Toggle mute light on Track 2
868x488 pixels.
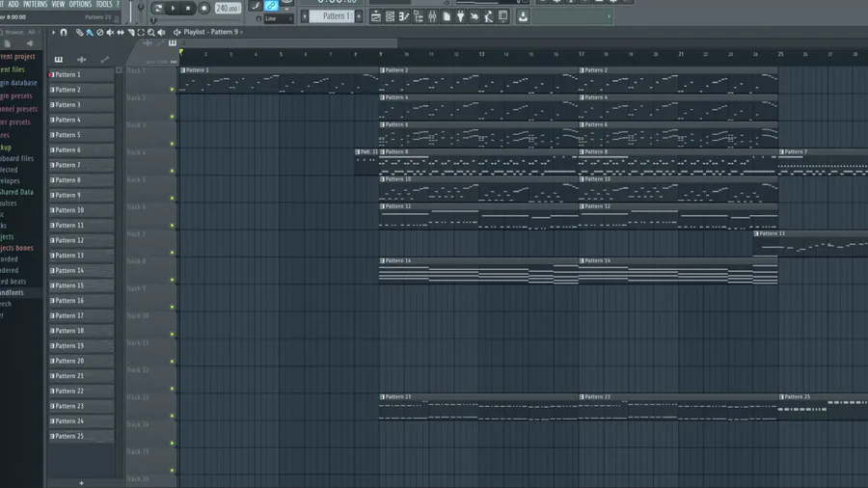[173, 117]
